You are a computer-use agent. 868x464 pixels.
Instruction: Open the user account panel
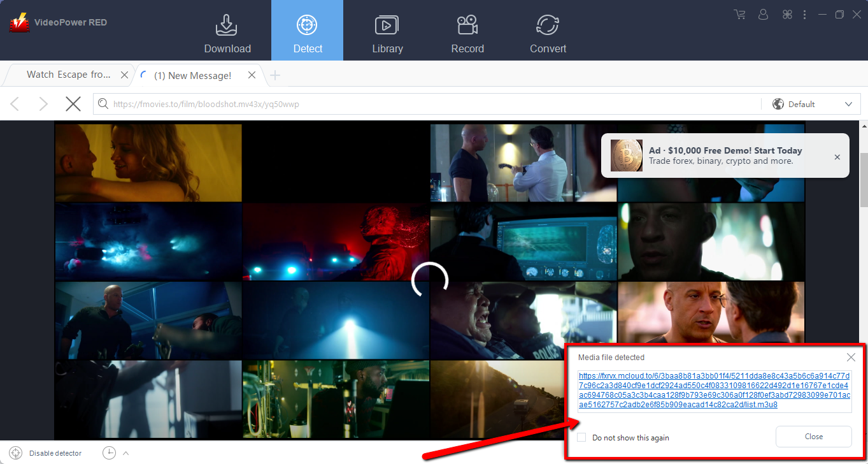tap(763, 13)
